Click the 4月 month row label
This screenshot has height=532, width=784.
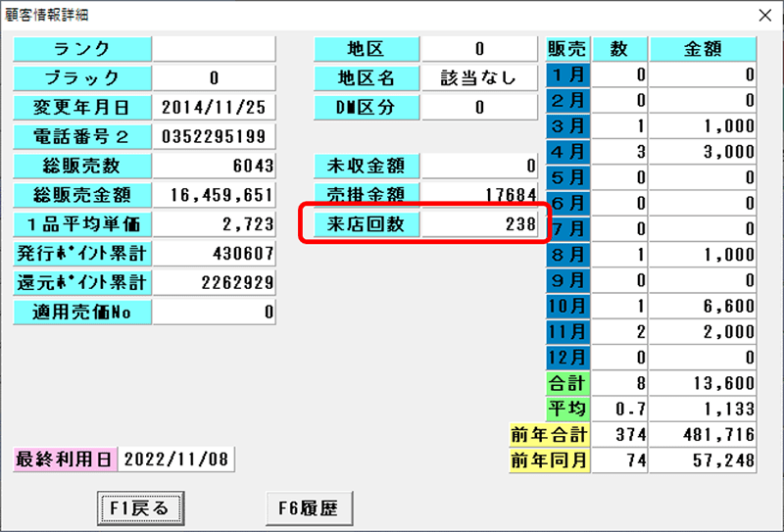(568, 152)
